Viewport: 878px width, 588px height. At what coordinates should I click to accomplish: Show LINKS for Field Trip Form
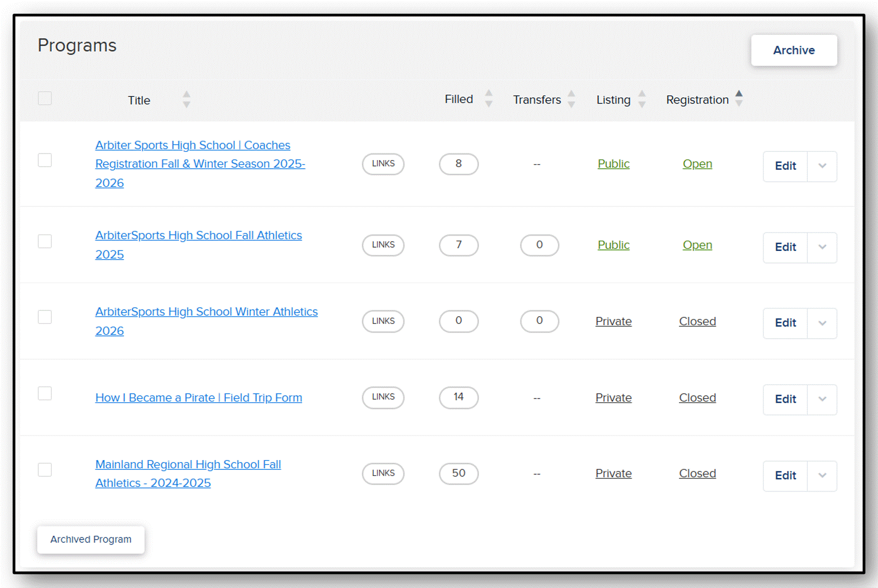point(383,397)
